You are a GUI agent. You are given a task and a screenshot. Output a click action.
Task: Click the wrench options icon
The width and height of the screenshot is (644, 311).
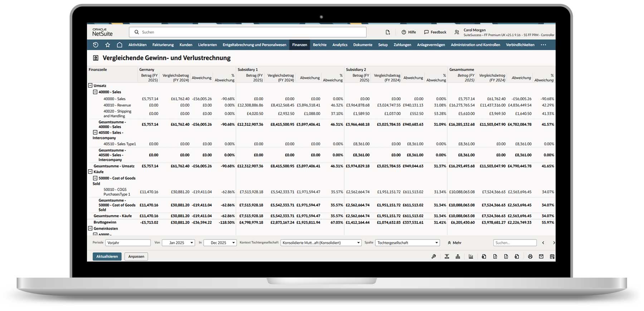click(434, 257)
